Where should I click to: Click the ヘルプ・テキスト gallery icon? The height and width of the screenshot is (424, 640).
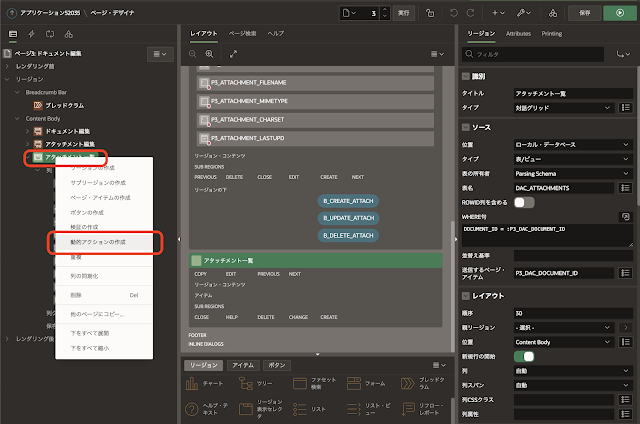(192, 409)
